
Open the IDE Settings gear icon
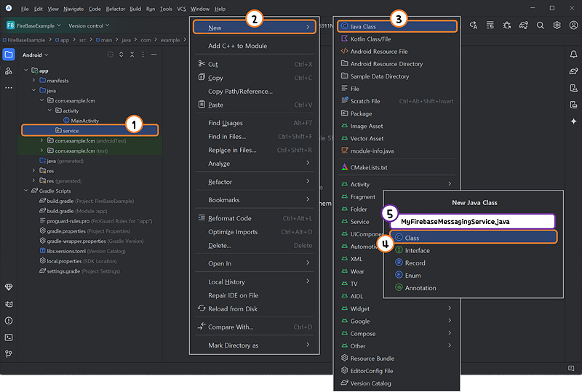point(557,25)
